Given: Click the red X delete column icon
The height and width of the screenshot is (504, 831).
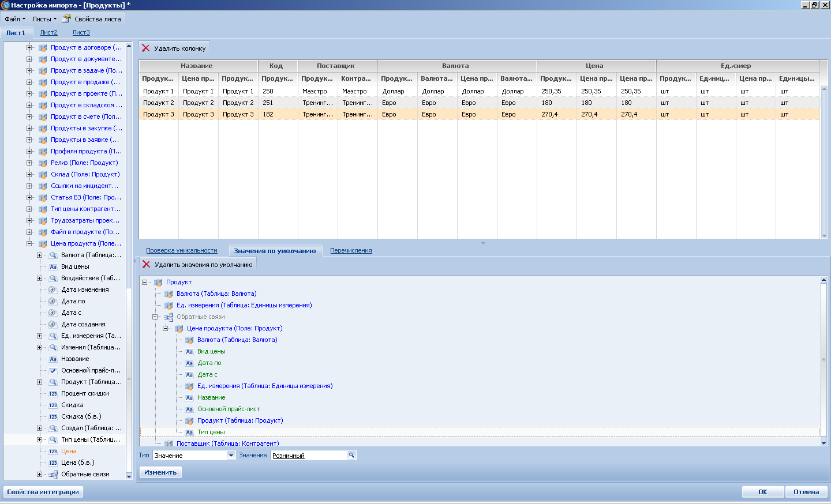Looking at the screenshot, I should 146,48.
